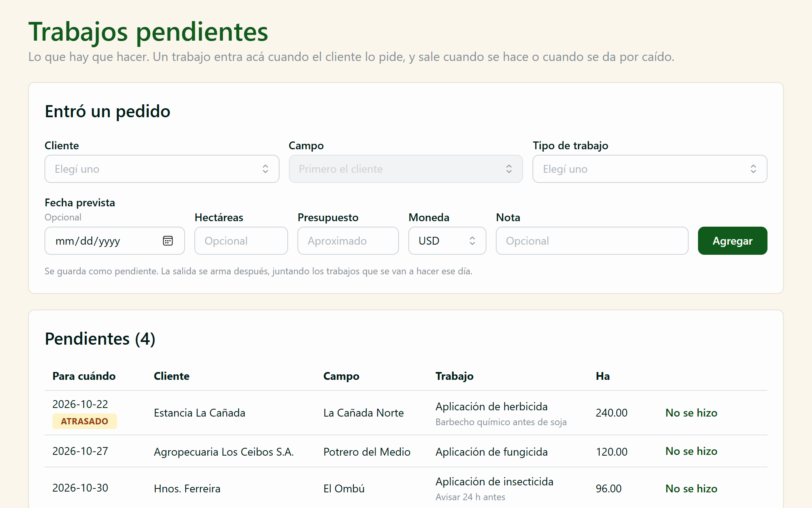Image resolution: width=812 pixels, height=508 pixels.
Task: Open the disabled Campo dropdown
Action: click(406, 169)
